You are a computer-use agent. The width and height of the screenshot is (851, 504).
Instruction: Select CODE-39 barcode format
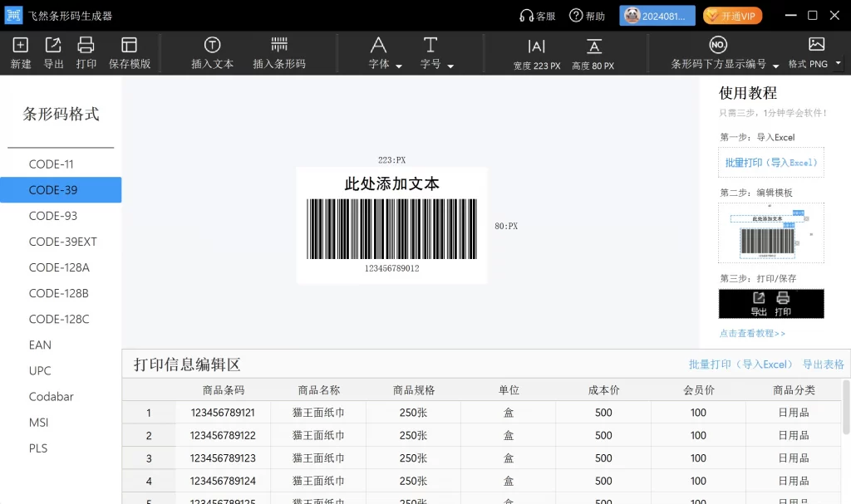tap(61, 190)
